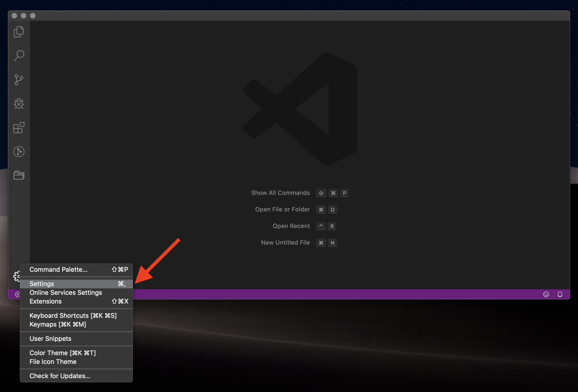This screenshot has width=578, height=392.
Task: Click the errors indicator in status bar
Action: (17, 294)
